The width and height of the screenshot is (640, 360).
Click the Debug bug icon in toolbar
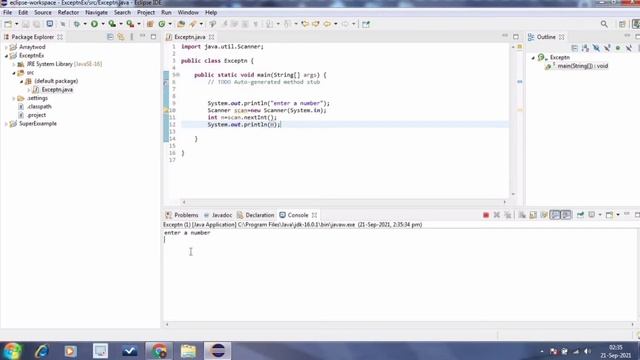77,24
